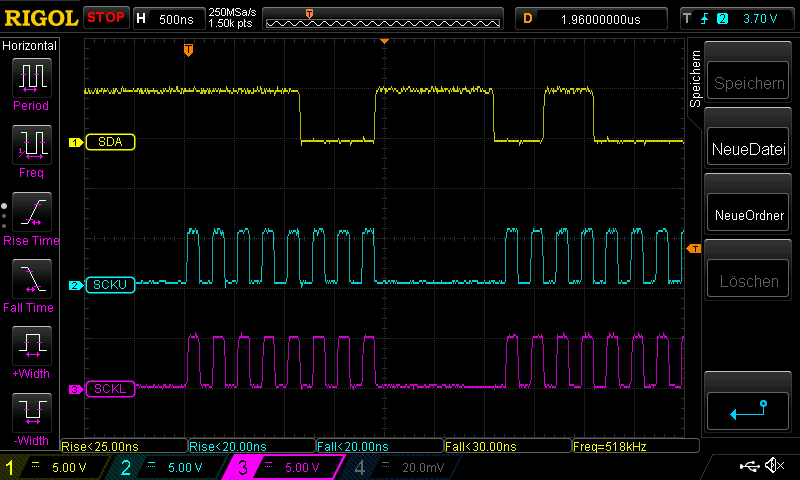The width and height of the screenshot is (800, 480).
Task: Click the channel 1 marker on the left edge
Action: 76,142
